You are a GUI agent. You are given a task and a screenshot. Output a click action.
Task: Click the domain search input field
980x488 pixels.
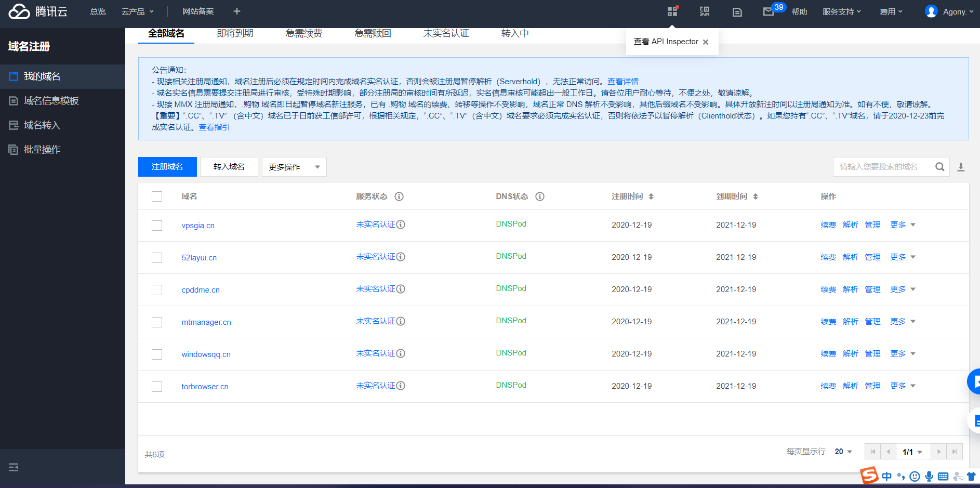pos(881,167)
